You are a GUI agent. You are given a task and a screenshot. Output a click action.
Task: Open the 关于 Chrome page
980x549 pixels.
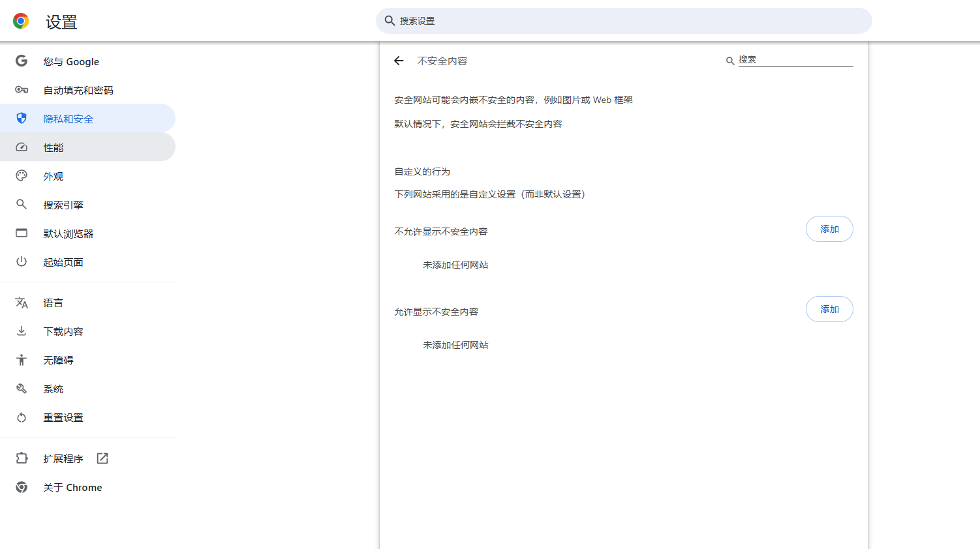(72, 487)
